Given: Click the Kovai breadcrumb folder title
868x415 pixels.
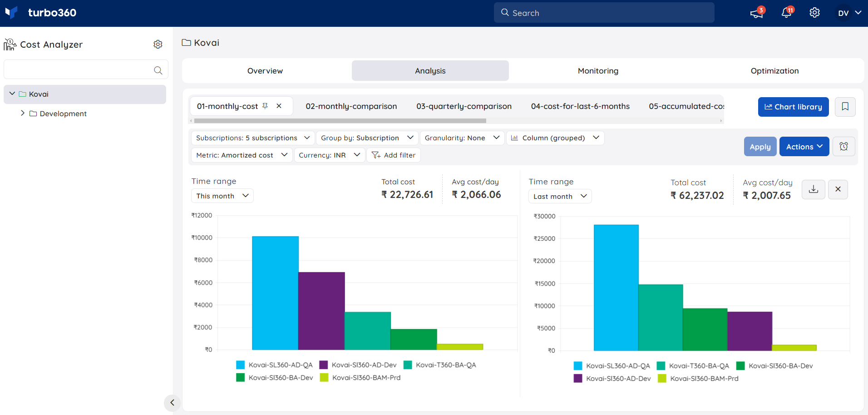Looking at the screenshot, I should (201, 43).
